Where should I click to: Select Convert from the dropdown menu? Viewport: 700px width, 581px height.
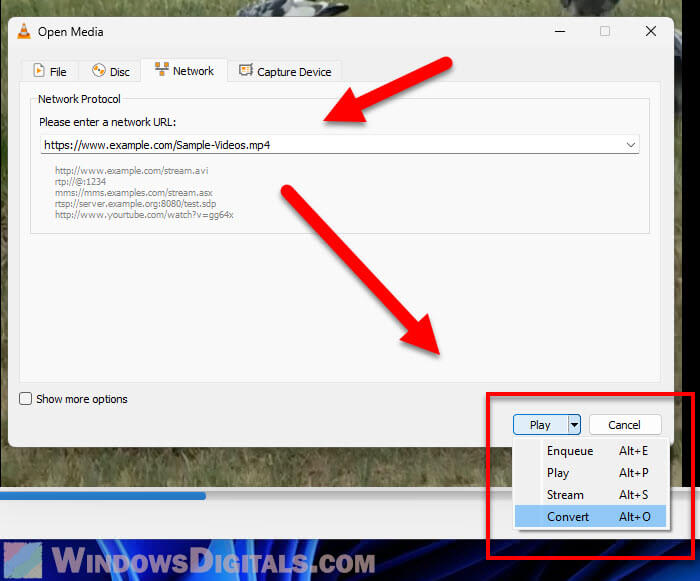tap(590, 517)
